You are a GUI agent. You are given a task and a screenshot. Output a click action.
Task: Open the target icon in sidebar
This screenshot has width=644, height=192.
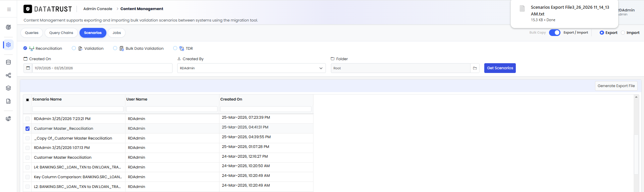pyautogui.click(x=8, y=27)
